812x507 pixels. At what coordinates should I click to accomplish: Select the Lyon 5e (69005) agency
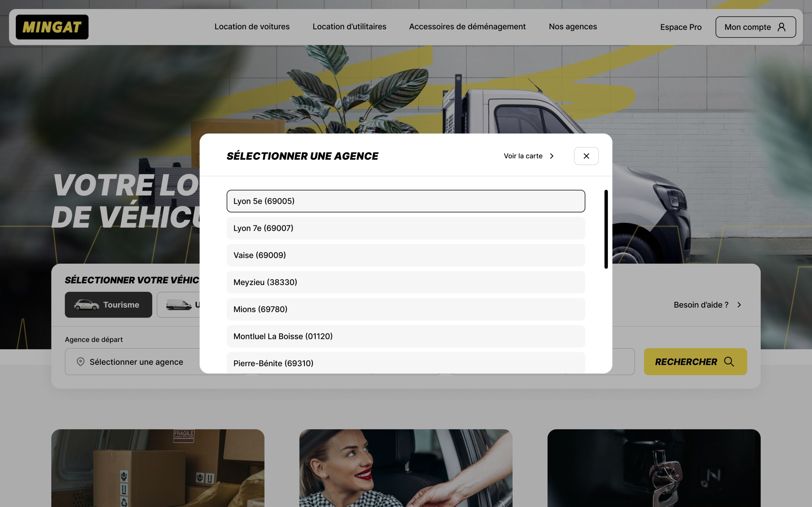405,201
